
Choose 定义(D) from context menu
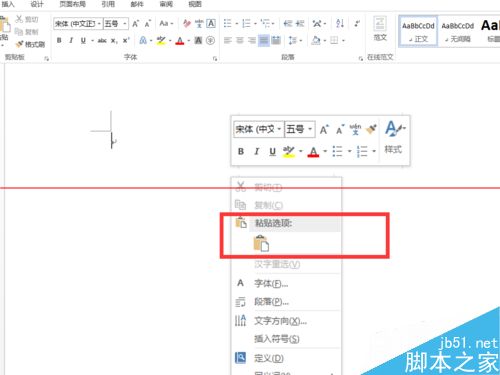pos(286,358)
